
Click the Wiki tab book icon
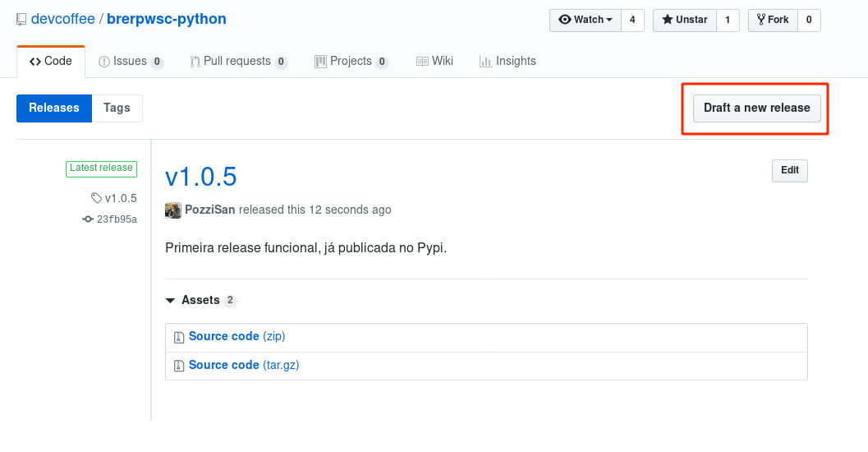point(422,62)
